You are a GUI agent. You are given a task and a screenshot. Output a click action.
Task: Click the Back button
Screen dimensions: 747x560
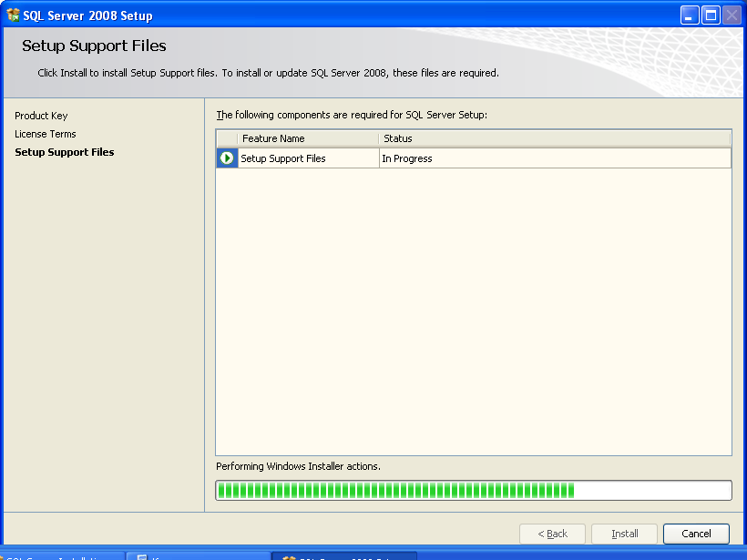552,534
